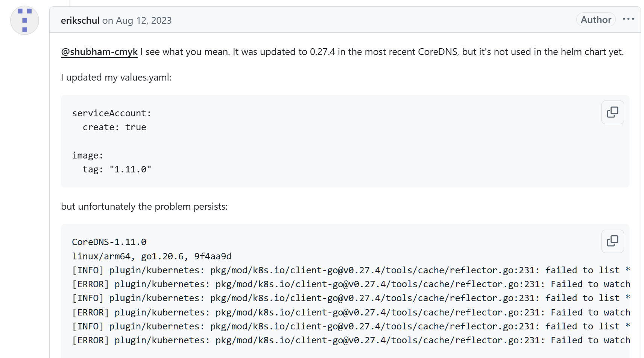This screenshot has height=358, width=644.
Task: Click the CoreDNS-1.11.0 log header line
Action: point(109,242)
